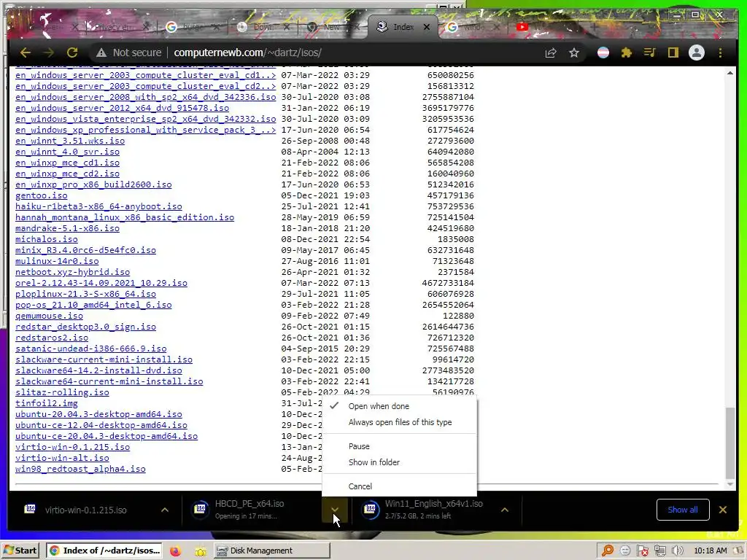Click the pop-os_21.10_amd64_intel_6.iso link
The height and width of the screenshot is (560, 747).
point(93,305)
